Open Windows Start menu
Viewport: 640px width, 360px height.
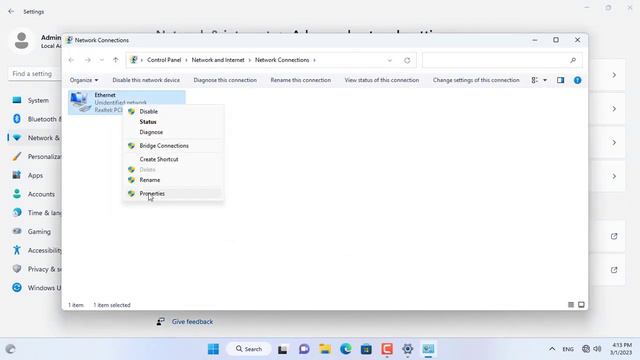click(213, 349)
